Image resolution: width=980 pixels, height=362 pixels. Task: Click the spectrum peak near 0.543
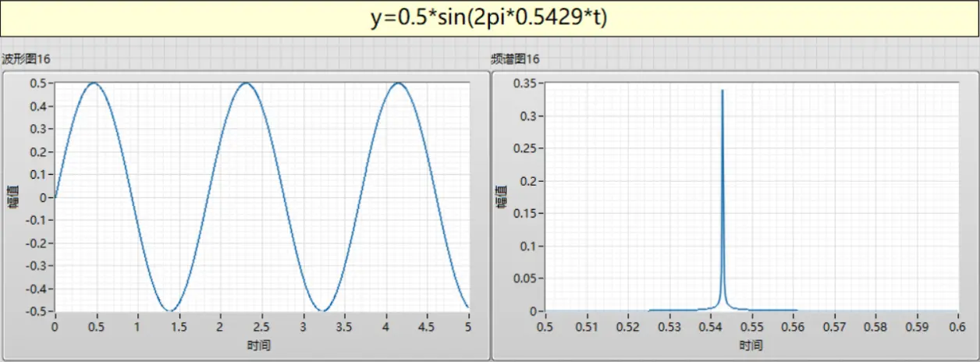pyautogui.click(x=723, y=91)
